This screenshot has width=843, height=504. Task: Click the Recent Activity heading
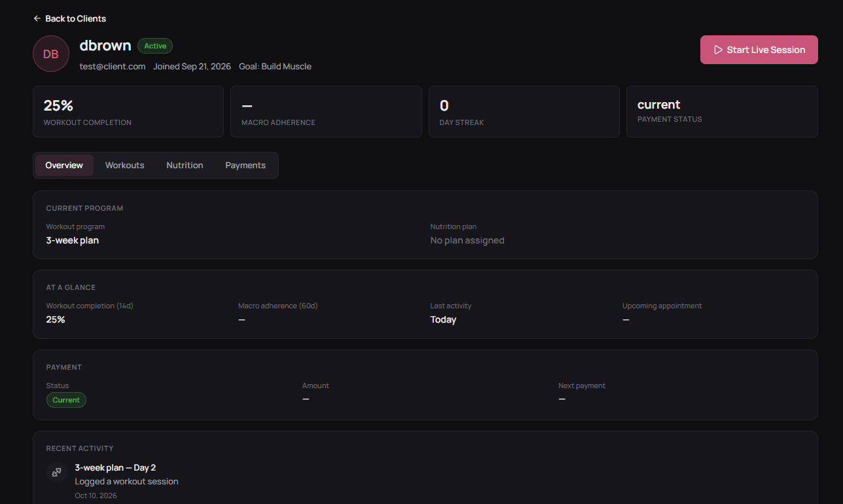pyautogui.click(x=80, y=448)
